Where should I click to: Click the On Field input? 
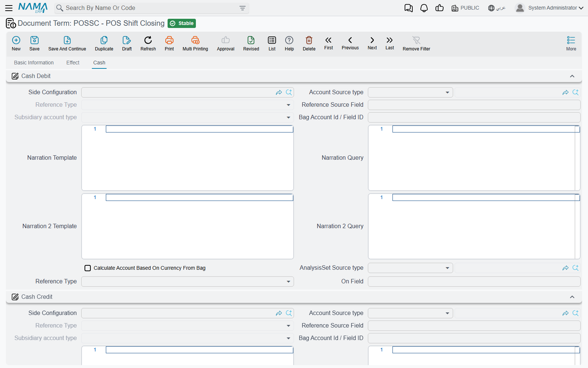coord(474,282)
